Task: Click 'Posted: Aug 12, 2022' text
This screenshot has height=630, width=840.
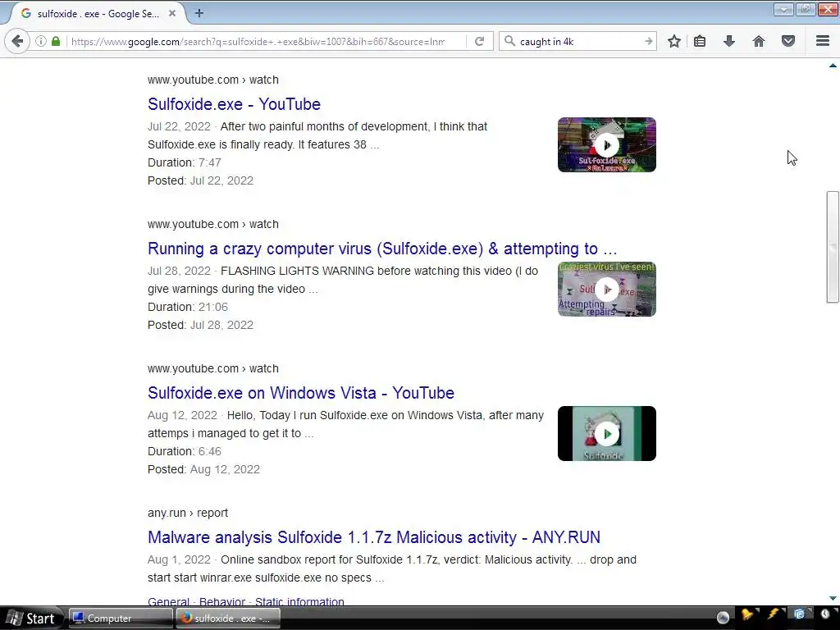Action: click(x=203, y=469)
